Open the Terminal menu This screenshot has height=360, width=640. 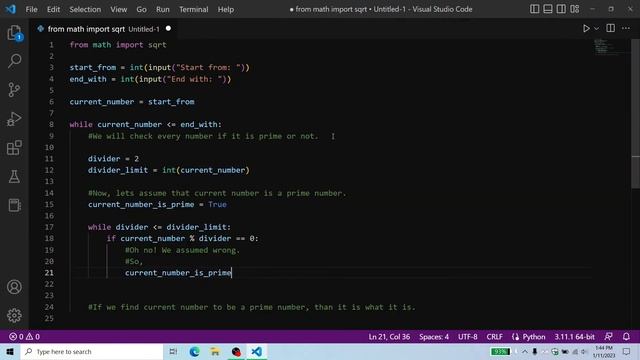click(193, 9)
